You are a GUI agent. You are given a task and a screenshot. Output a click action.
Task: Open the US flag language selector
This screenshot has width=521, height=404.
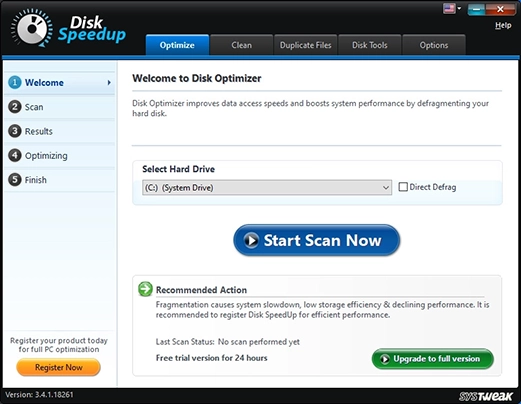click(x=449, y=8)
